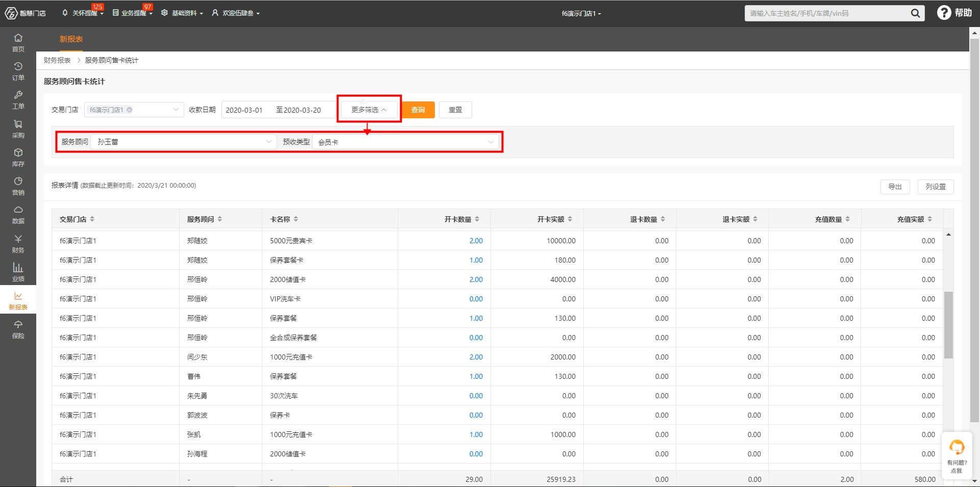Open the 保险 insurance sidebar icon
980x487 pixels.
[18, 329]
